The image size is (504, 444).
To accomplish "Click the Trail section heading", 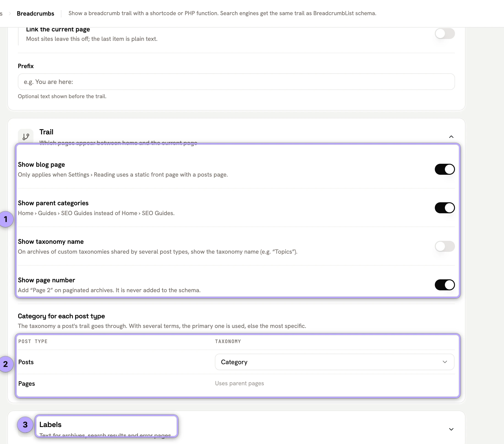I will [46, 132].
